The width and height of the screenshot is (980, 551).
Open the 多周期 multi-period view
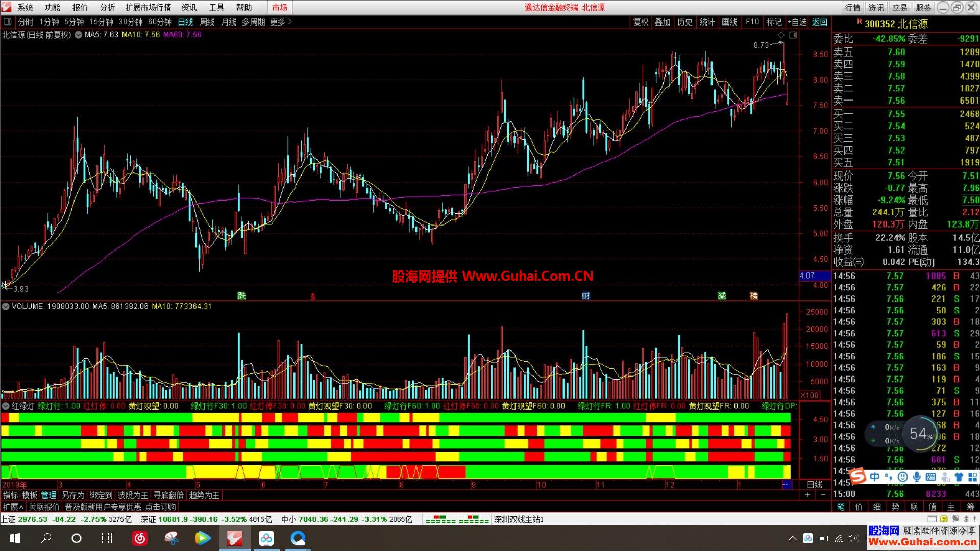pos(253,22)
